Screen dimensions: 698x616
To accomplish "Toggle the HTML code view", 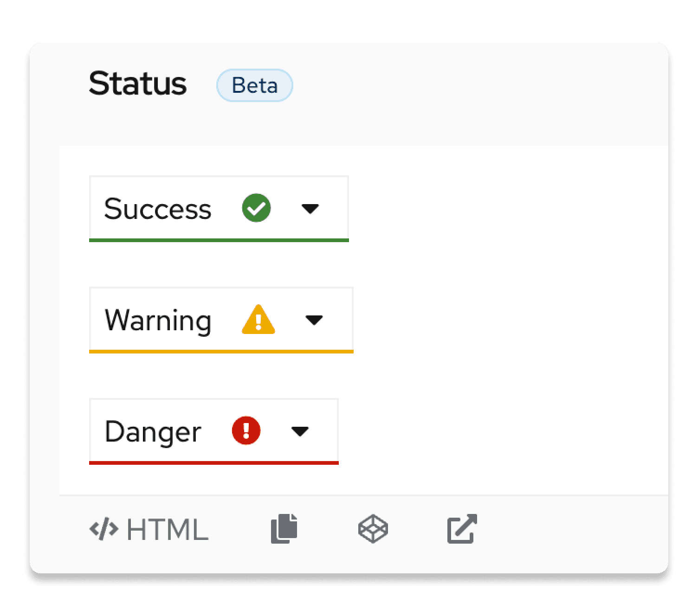I will (149, 529).
